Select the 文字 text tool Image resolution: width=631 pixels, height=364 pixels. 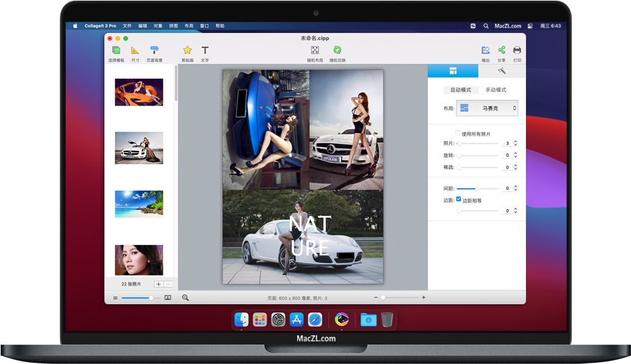[205, 54]
